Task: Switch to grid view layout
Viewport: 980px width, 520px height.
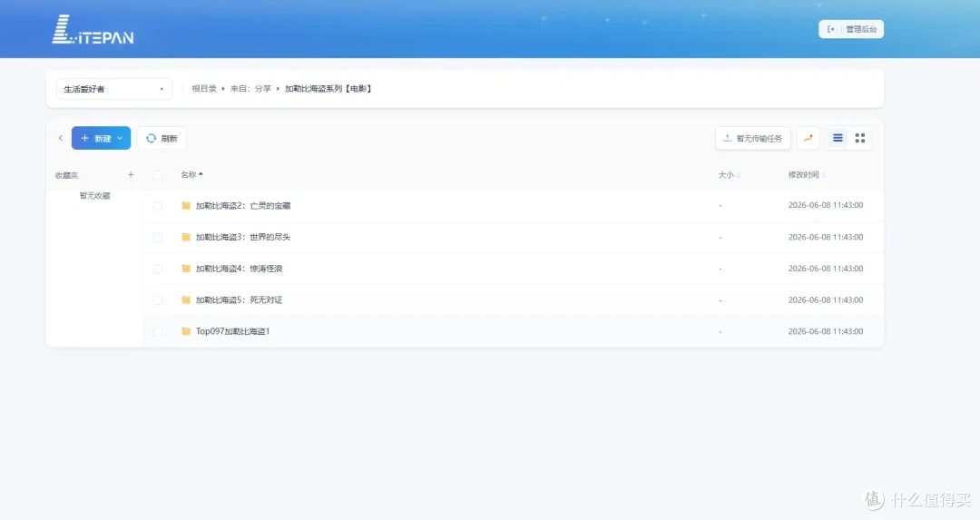Action: click(860, 138)
